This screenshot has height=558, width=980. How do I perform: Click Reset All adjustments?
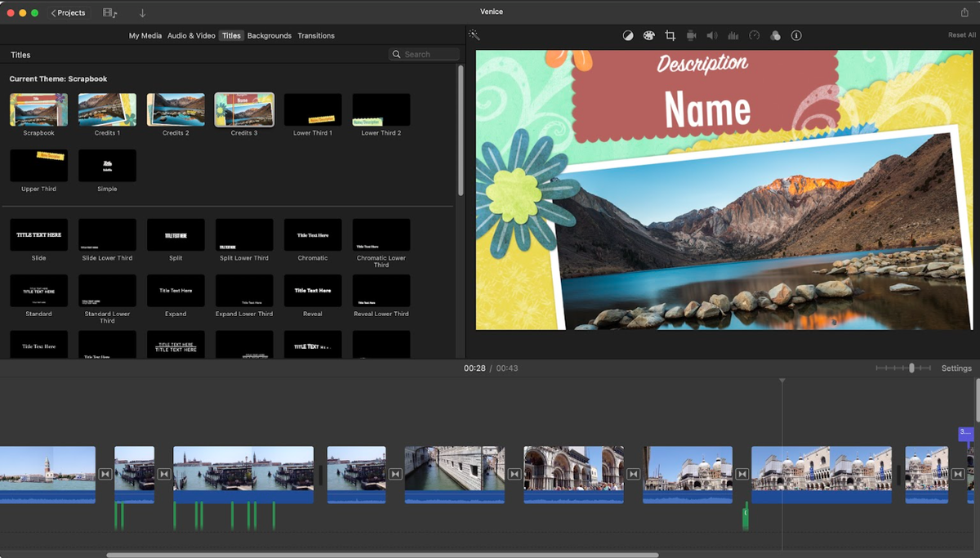tap(961, 35)
